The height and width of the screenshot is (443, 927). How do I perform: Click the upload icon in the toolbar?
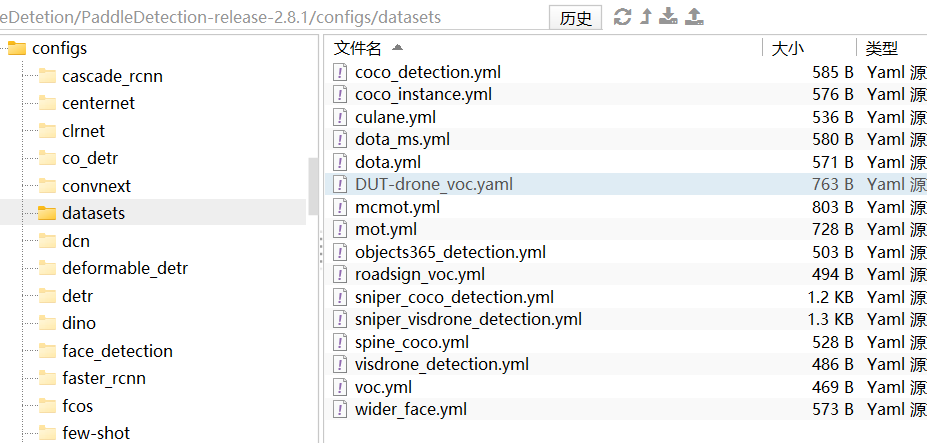coord(694,16)
